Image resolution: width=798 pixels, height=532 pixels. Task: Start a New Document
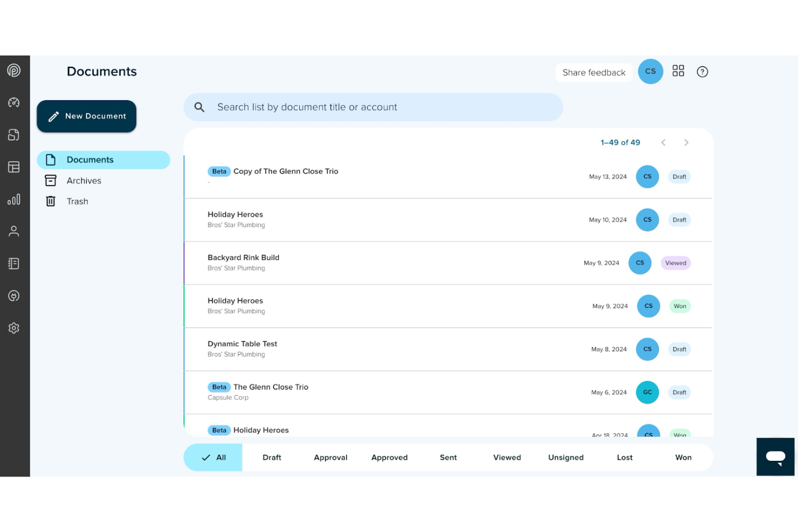coord(86,116)
